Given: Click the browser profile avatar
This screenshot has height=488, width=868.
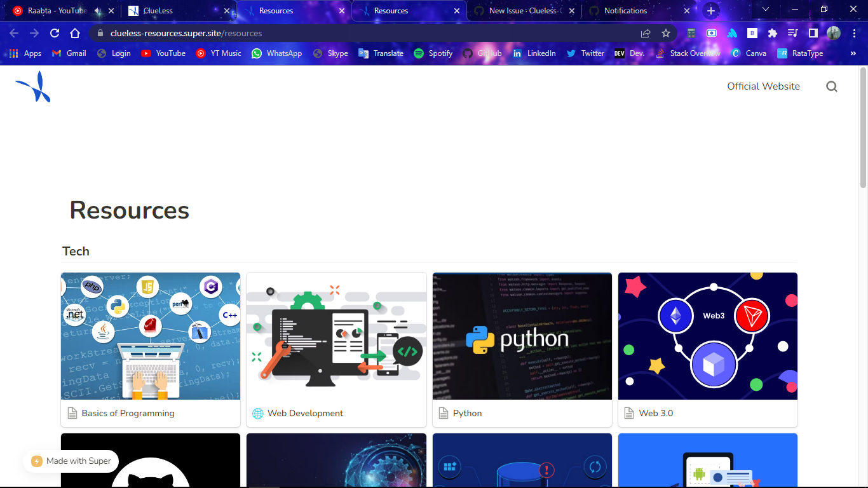Looking at the screenshot, I should [x=832, y=33].
